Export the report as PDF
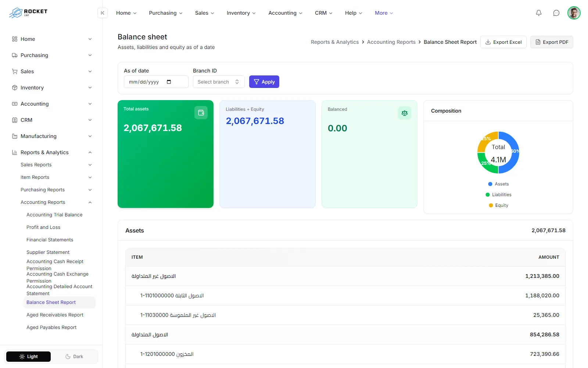The width and height of the screenshot is (588, 368). (552, 42)
